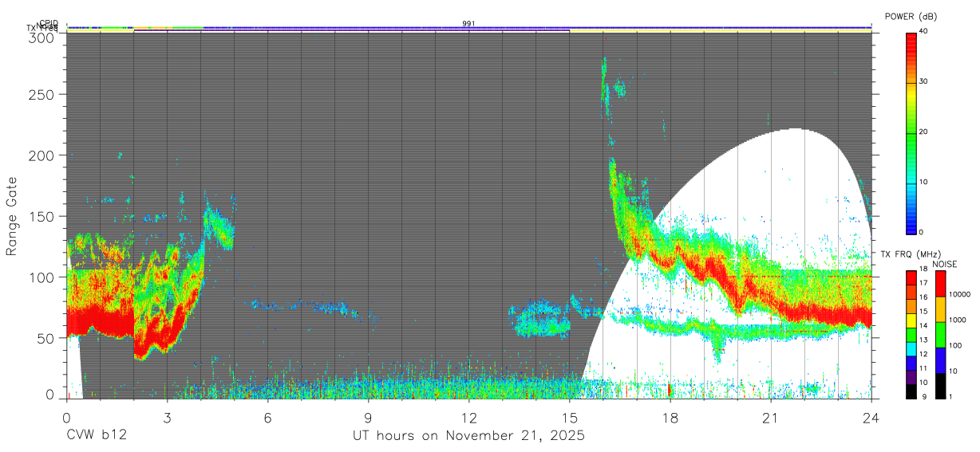The image size is (980, 452).
Task: Click the 30 tick on power colorbar
Action: click(x=922, y=81)
